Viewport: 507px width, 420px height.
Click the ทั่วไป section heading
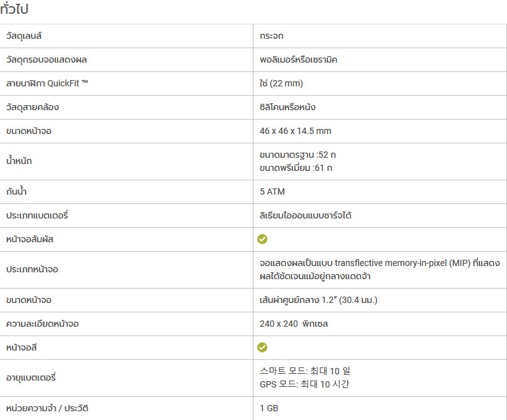pos(14,9)
